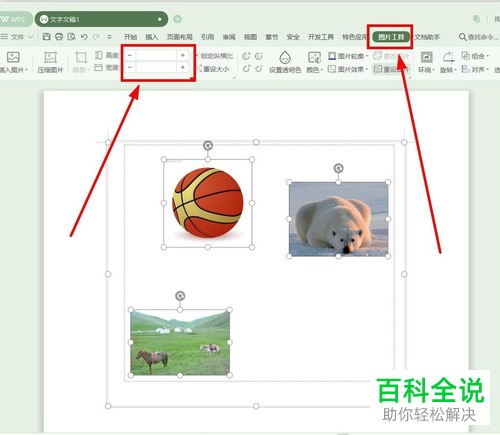
Task: Click the Save icon in quick access toolbar
Action: (47, 37)
